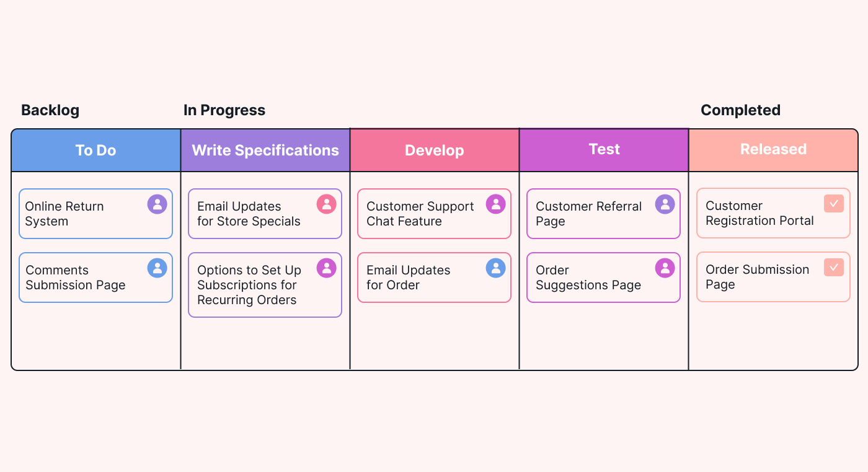Image resolution: width=868 pixels, height=472 pixels.
Task: Open the Customer Support Chat Feature card
Action: coord(434,214)
